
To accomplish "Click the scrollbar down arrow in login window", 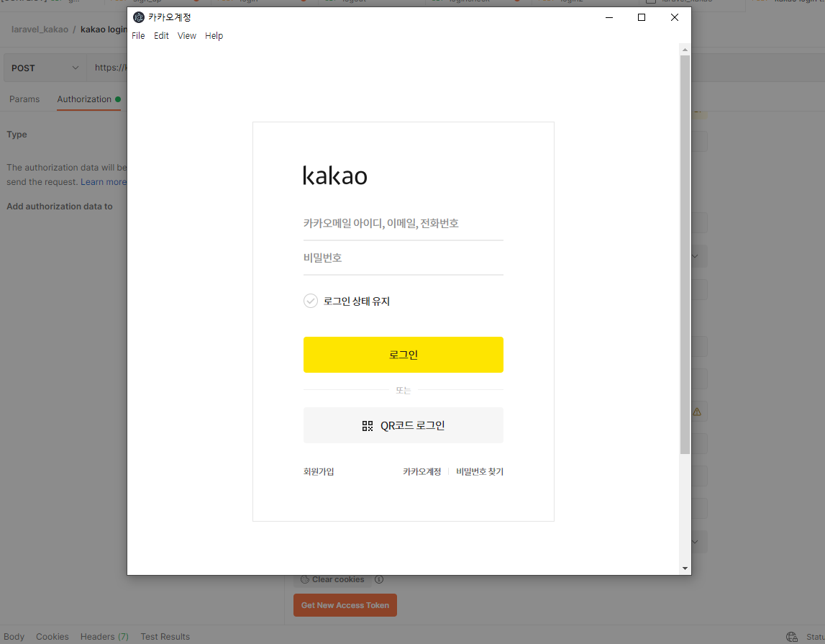I will [685, 568].
